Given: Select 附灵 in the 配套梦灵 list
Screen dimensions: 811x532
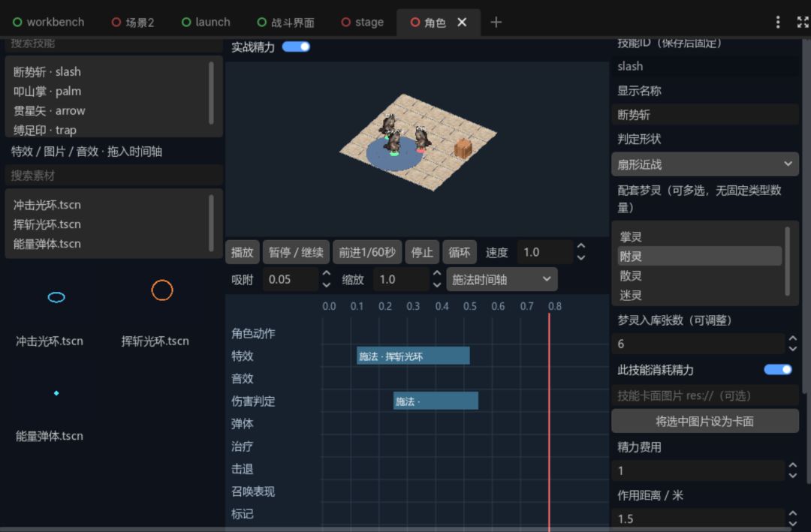Looking at the screenshot, I should [x=699, y=257].
